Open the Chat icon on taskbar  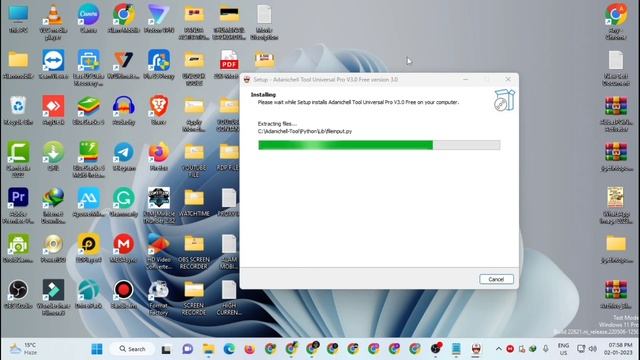click(187, 349)
